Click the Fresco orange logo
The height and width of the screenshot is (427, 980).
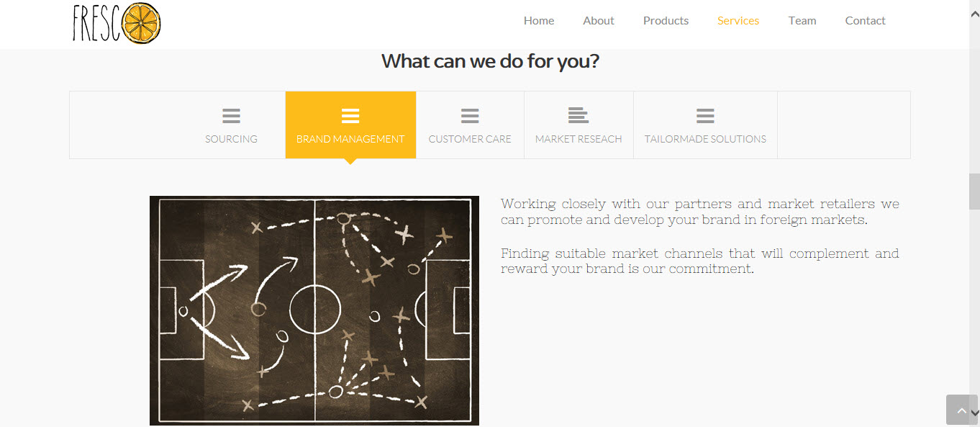click(x=117, y=22)
